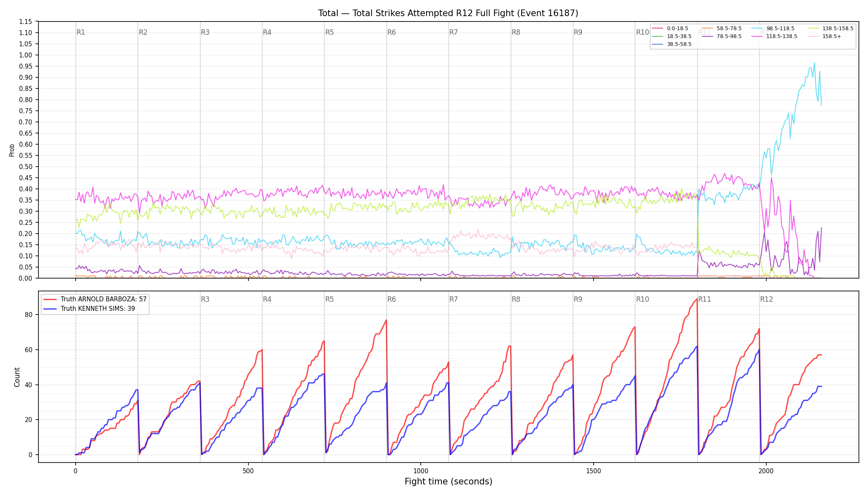This screenshot has height=496, width=868.
Task: Click the R2 round label in the probability chart
Action: 143,32
